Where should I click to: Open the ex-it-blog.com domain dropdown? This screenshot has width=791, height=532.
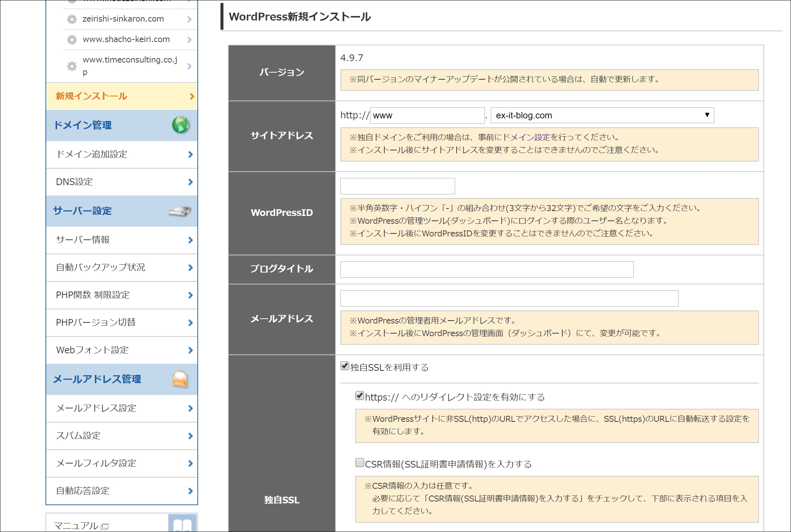602,115
